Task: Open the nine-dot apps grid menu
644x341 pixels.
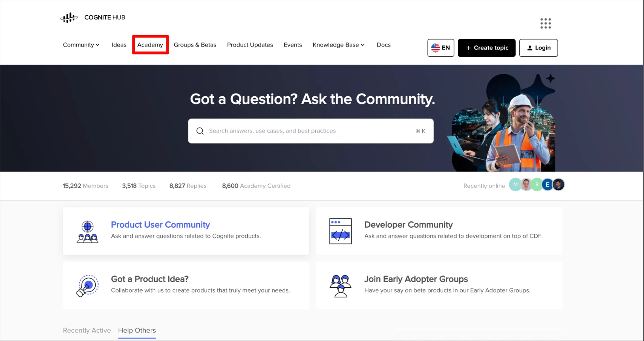Action: [x=546, y=23]
